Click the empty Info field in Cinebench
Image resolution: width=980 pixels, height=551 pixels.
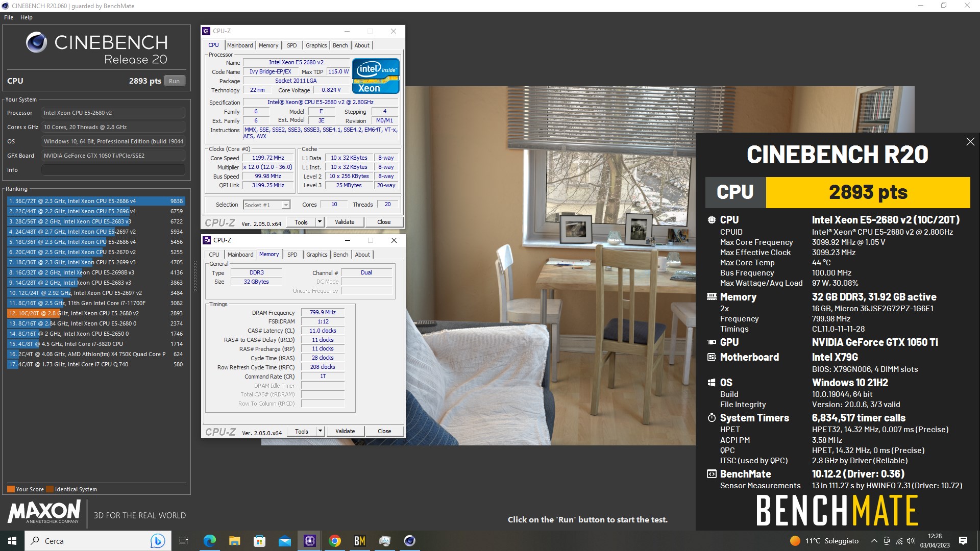[x=113, y=170]
